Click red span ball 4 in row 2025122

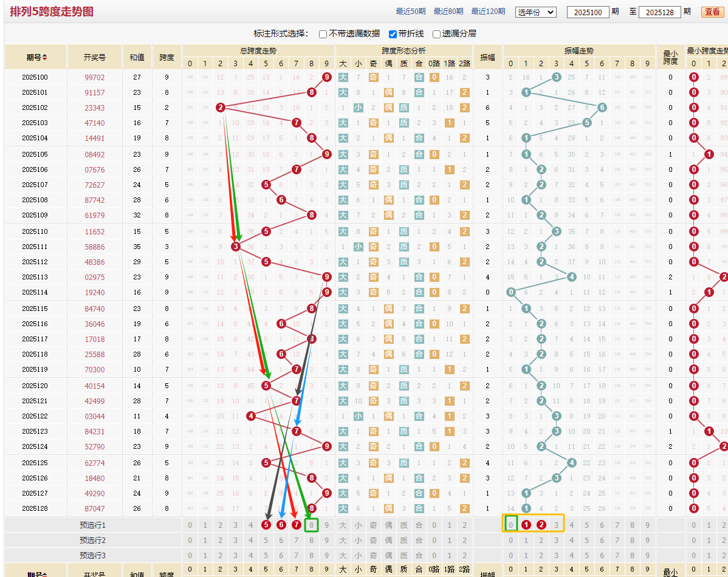tap(251, 416)
